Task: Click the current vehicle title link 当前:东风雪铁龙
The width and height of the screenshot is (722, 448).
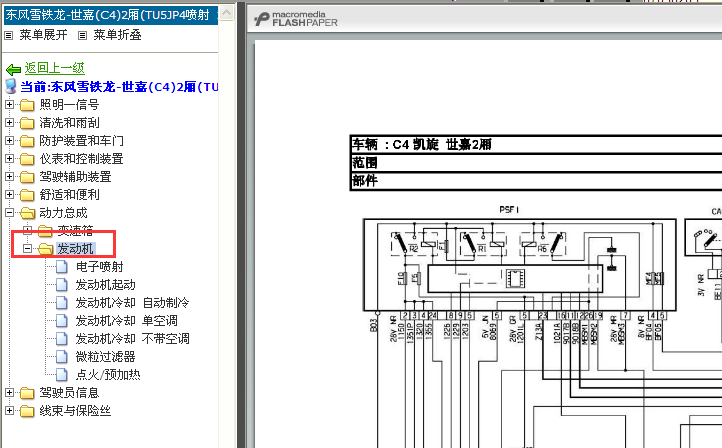Action: tap(119, 87)
